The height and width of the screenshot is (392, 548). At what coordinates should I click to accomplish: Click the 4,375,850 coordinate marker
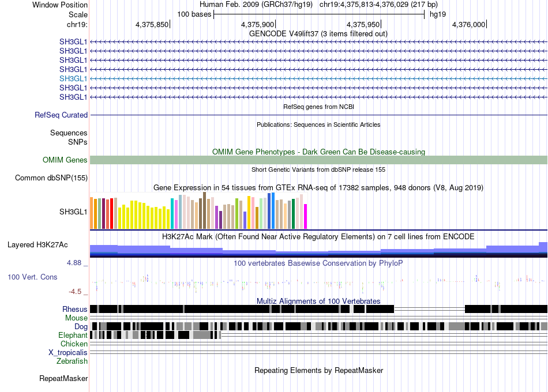coord(152,24)
